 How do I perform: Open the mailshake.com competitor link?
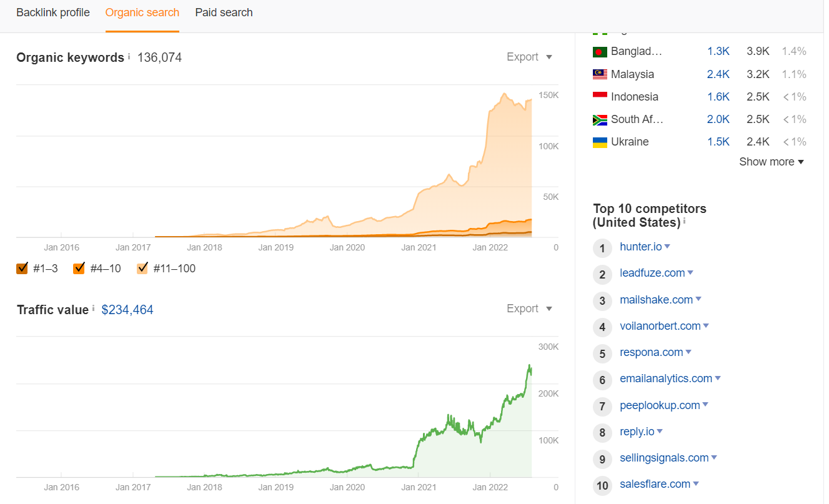point(657,300)
